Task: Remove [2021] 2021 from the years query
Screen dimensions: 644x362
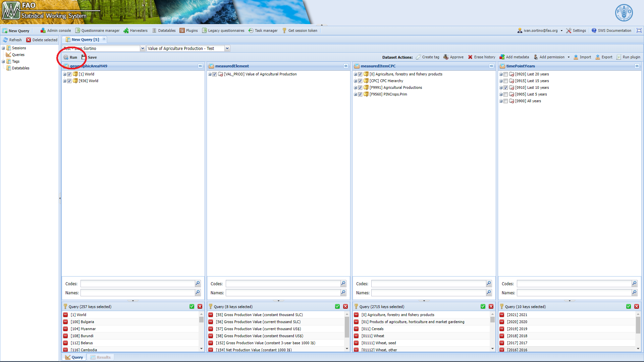Action: [x=502, y=315]
